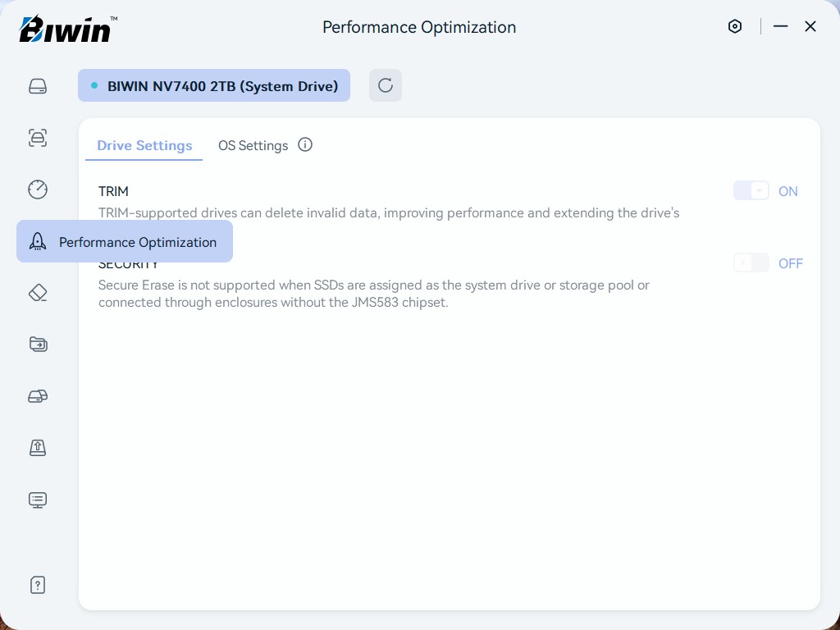The width and height of the screenshot is (840, 630).
Task: Select the Drive Settings tab
Action: 144,146
